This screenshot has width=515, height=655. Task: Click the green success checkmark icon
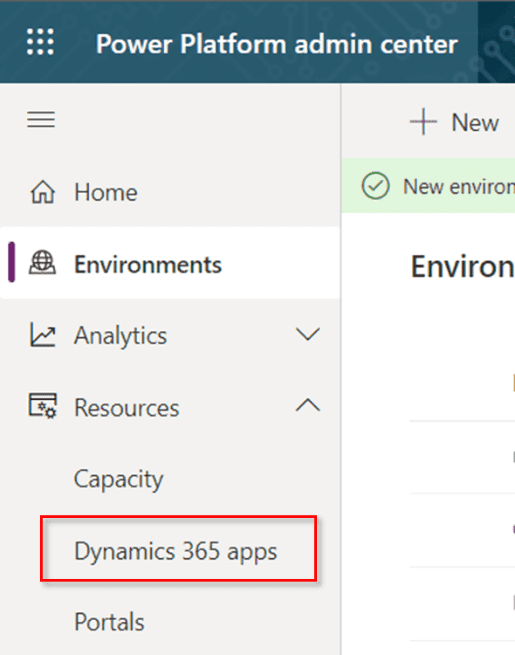(x=375, y=186)
